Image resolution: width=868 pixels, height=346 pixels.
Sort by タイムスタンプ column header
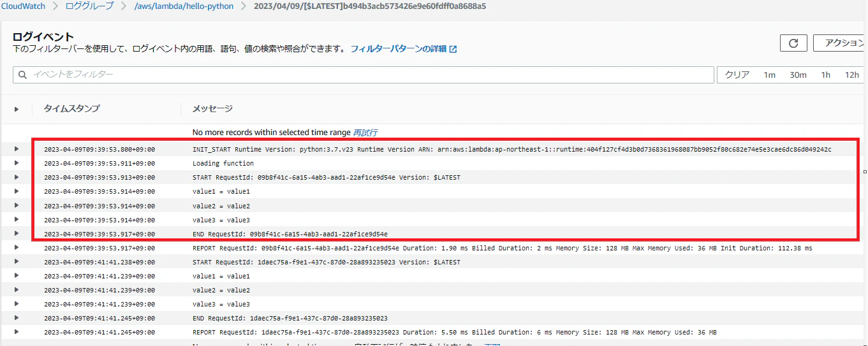click(71, 109)
